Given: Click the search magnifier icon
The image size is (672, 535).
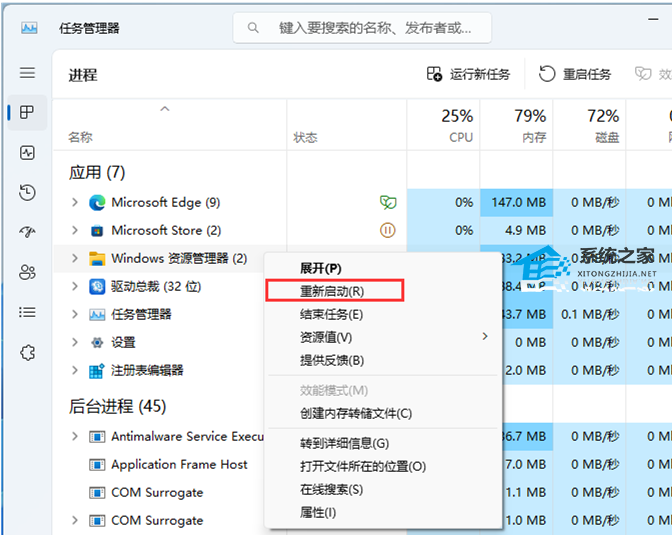Looking at the screenshot, I should [x=253, y=28].
